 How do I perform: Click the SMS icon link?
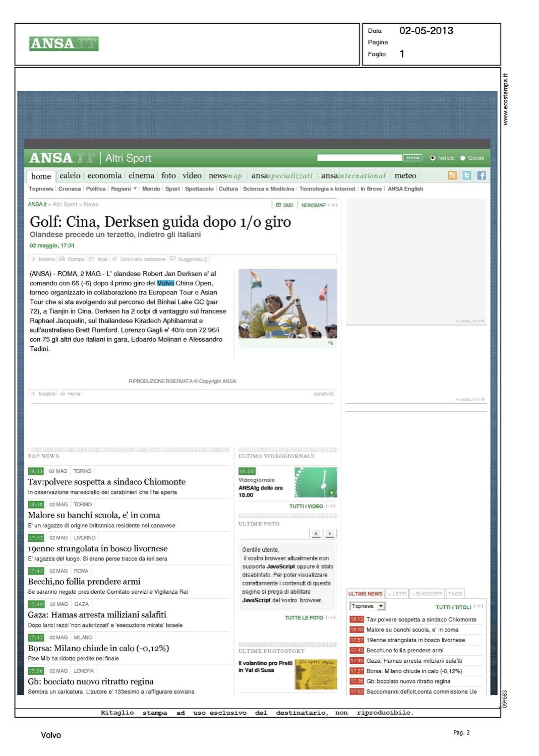(284, 205)
